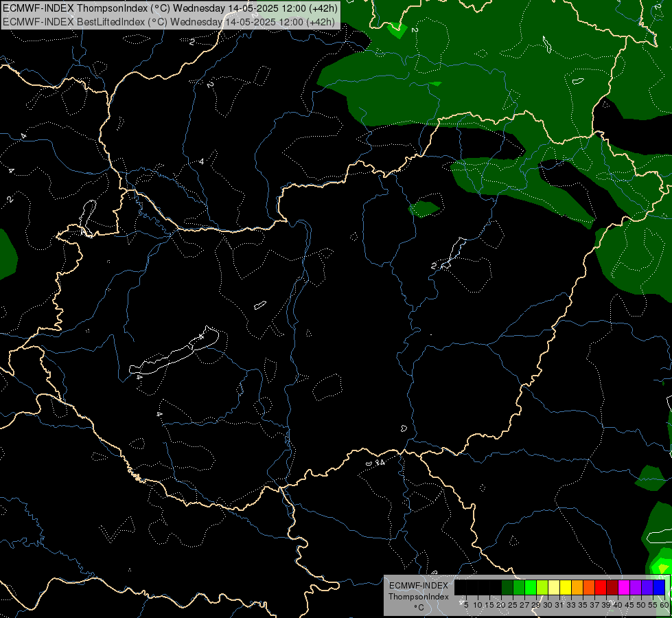
Task: Click the legend tick value '60'
Action: 664,605
